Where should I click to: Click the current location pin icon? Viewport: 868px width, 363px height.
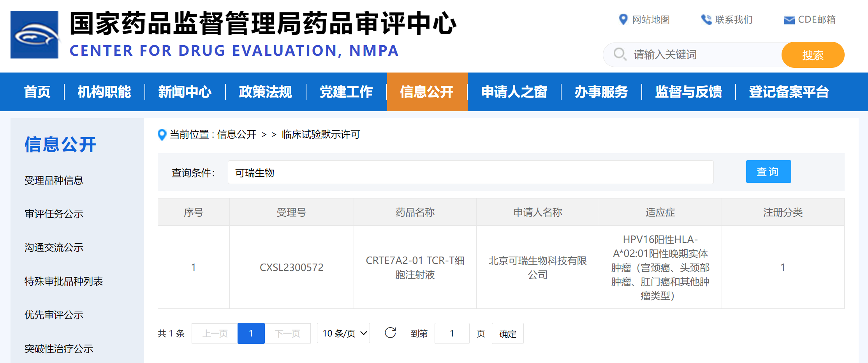pos(162,135)
